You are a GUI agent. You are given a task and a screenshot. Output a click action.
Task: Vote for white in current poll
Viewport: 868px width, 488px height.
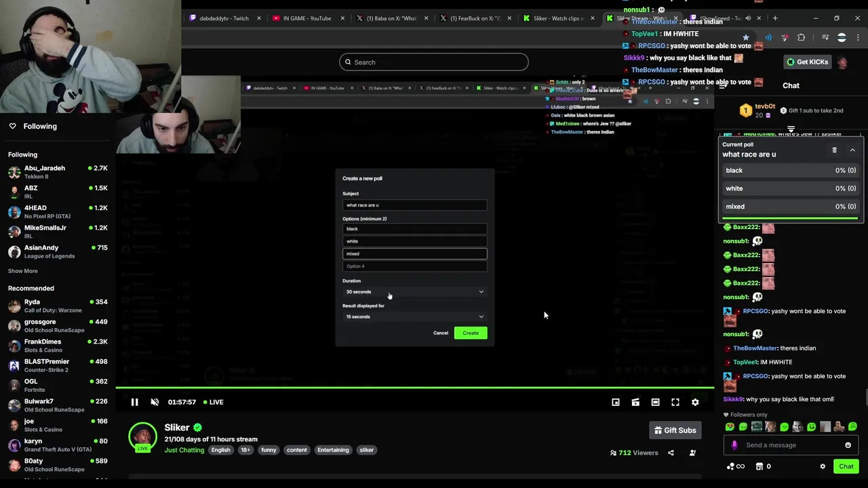[x=791, y=188]
